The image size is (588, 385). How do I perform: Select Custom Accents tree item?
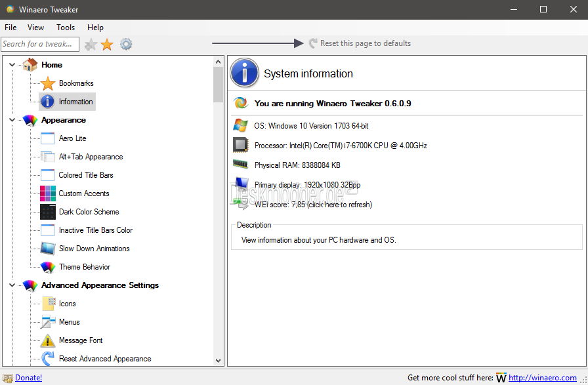(84, 193)
